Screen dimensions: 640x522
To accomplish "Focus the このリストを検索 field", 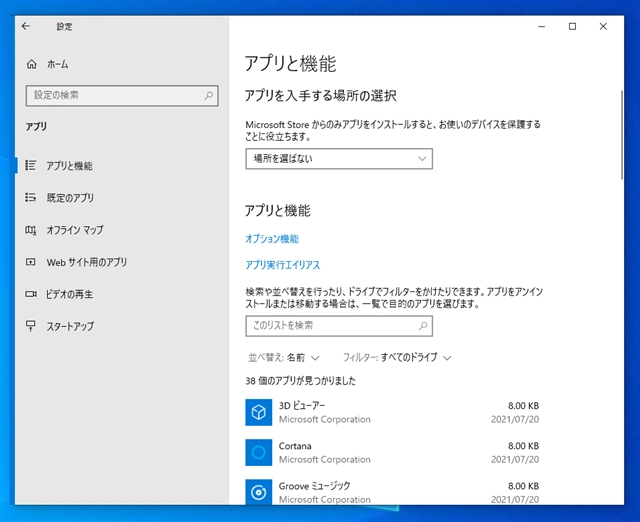I will pos(339,326).
